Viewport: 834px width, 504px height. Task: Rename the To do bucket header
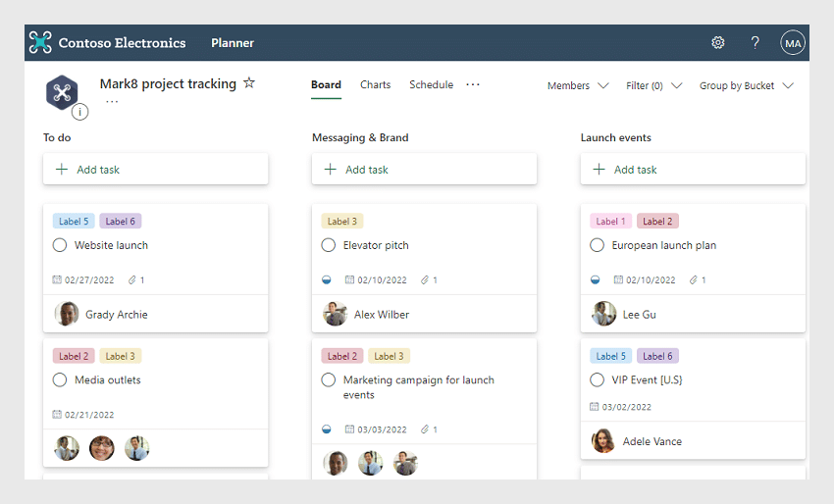(x=57, y=137)
